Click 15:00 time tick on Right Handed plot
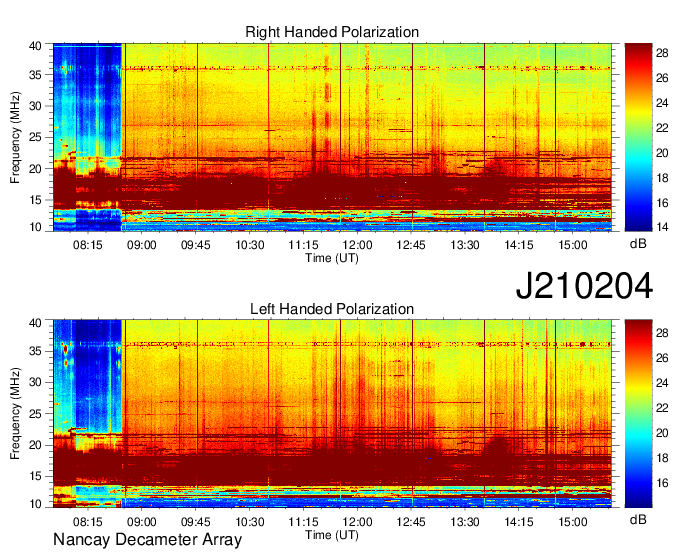680x552 pixels. 572,245
